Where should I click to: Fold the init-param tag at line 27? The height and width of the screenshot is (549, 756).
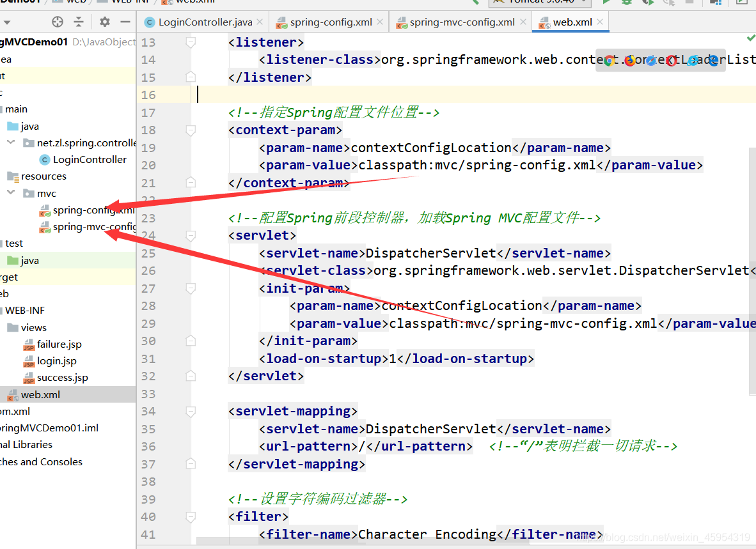(x=191, y=288)
